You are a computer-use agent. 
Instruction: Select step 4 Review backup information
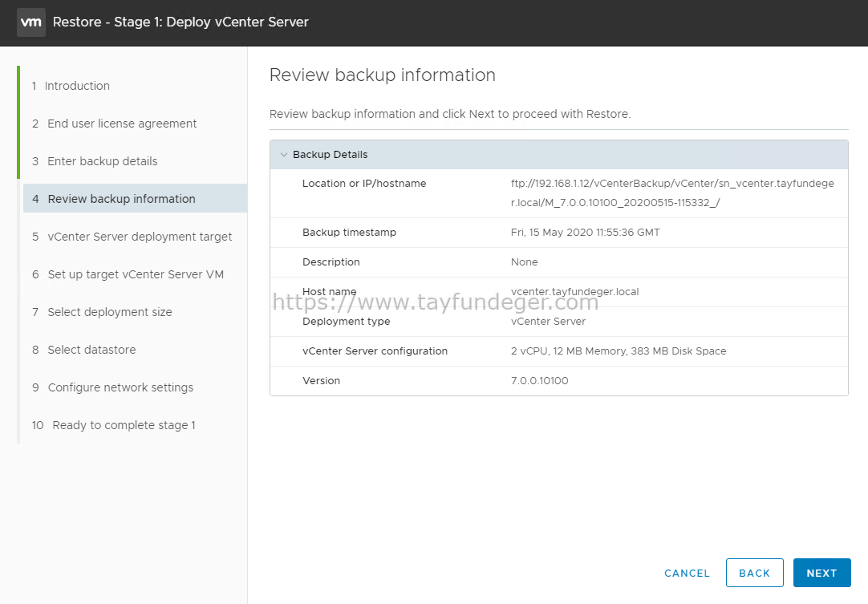(135, 199)
